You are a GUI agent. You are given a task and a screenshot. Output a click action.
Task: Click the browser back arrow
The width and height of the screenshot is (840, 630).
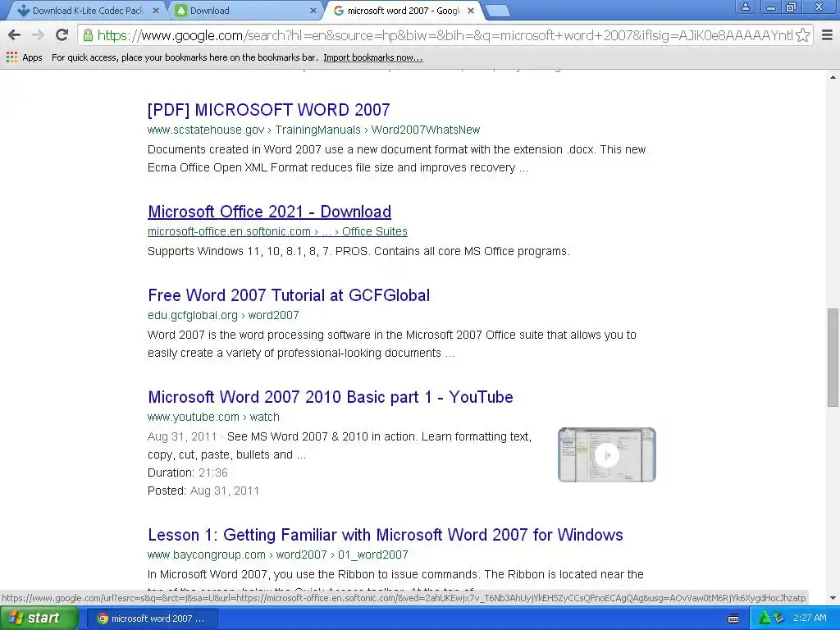click(15, 35)
